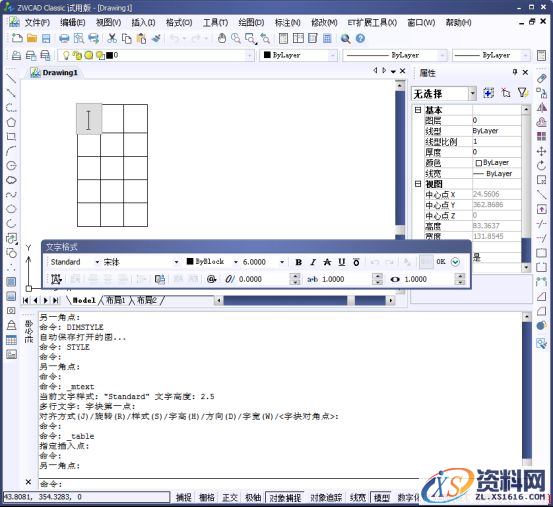Screen dimensions: 553x507
Task: Toggle 对象捕捉 object snap in status bar
Action: tap(285, 497)
